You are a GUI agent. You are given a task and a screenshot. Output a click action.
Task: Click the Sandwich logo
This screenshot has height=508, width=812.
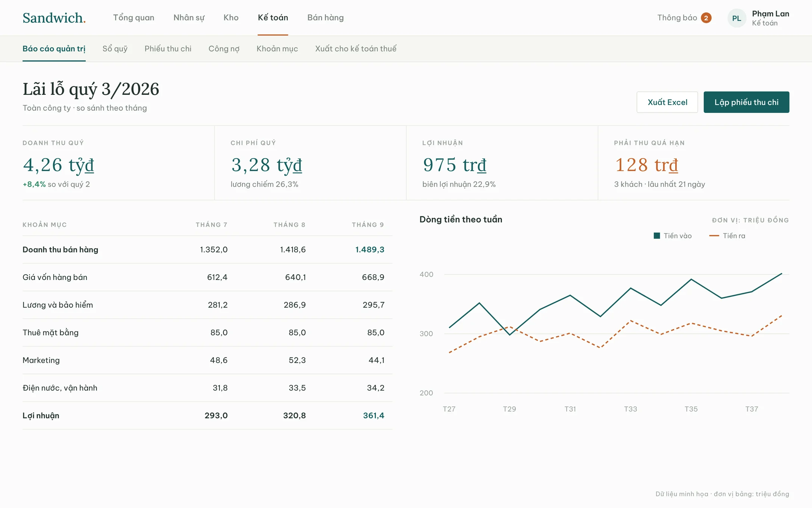click(x=54, y=18)
